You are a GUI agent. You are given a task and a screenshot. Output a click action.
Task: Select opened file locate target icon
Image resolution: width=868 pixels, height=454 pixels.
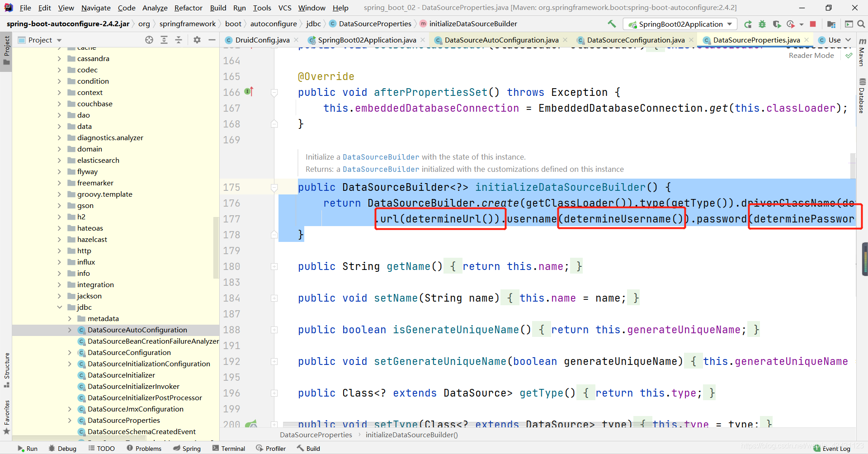pyautogui.click(x=149, y=40)
